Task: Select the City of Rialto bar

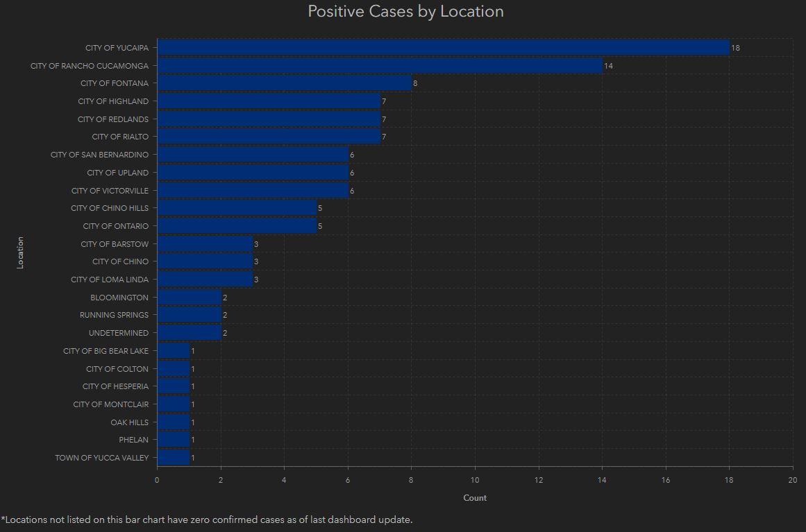Action: pyautogui.click(x=269, y=137)
